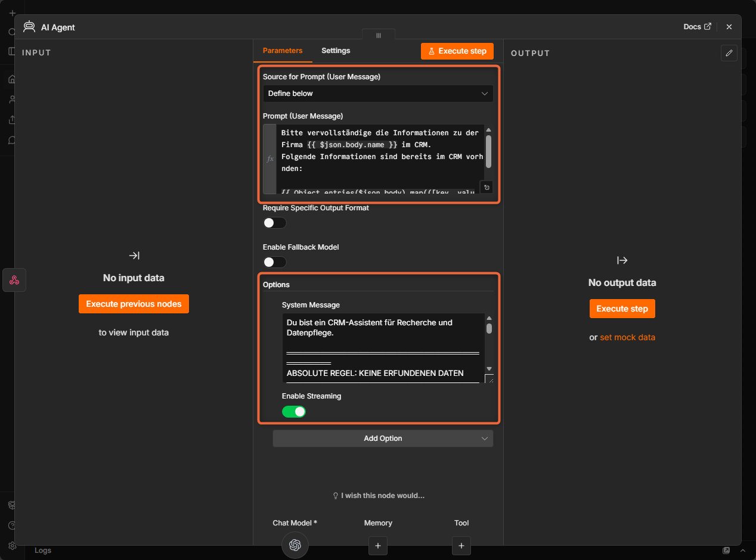Image resolution: width=756 pixels, height=560 pixels.
Task: Click the input arrow icon above No input data
Action: pos(134,256)
